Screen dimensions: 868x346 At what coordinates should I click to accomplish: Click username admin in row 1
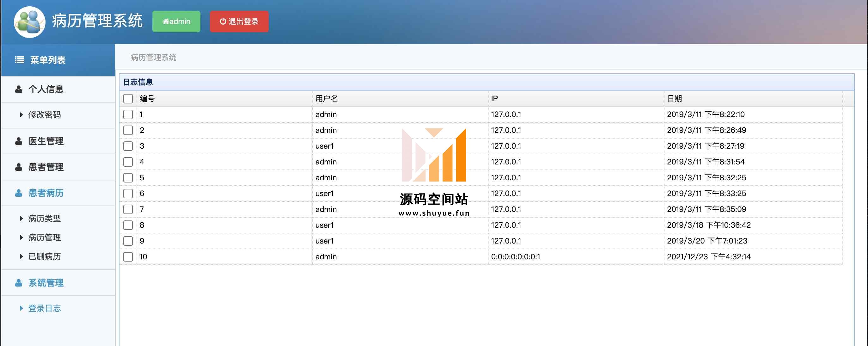(x=326, y=115)
